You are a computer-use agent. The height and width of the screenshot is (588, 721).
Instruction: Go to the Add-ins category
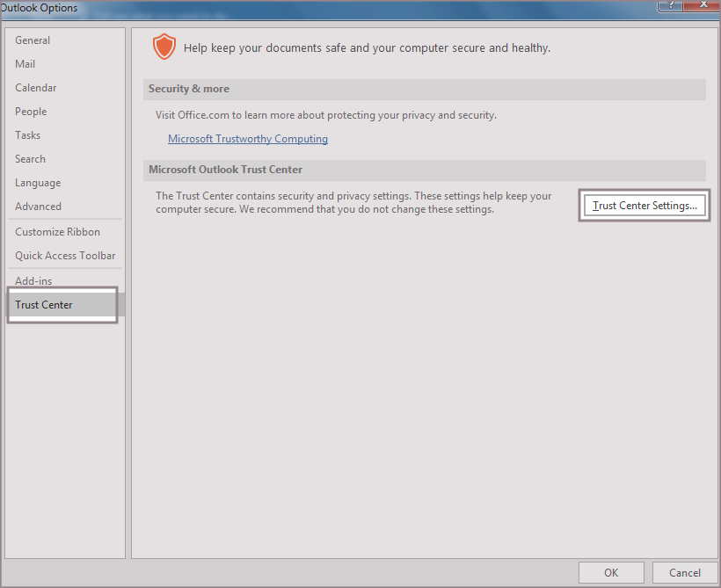[33, 281]
